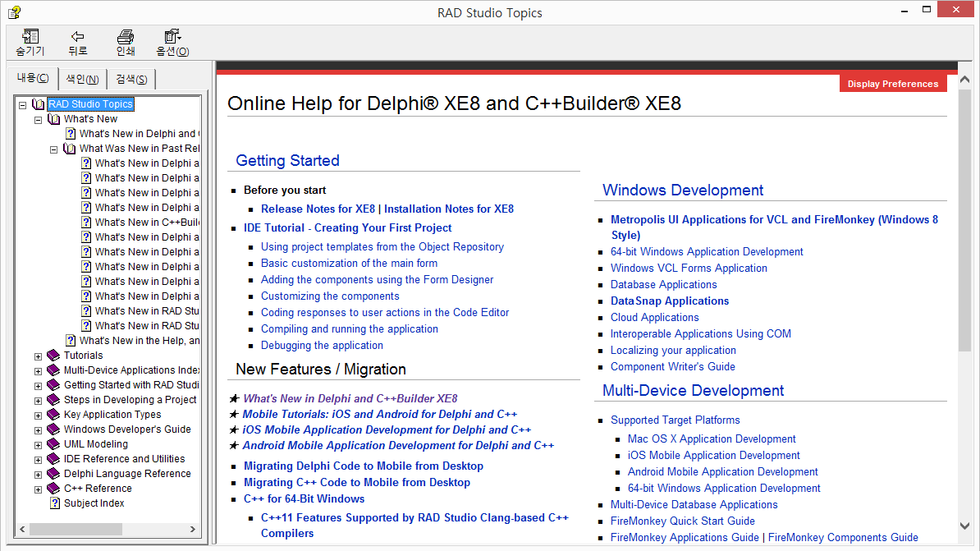The width and height of the screenshot is (980, 551).
Task: Click the Back (뒤로) arrow icon
Action: coord(77,36)
